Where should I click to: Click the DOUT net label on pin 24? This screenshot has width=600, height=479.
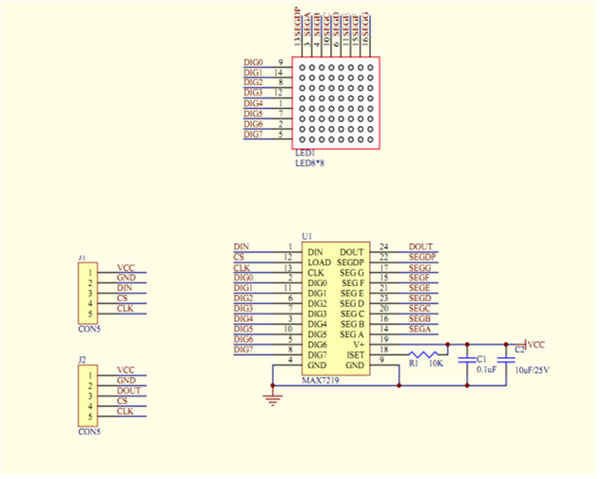click(x=421, y=247)
